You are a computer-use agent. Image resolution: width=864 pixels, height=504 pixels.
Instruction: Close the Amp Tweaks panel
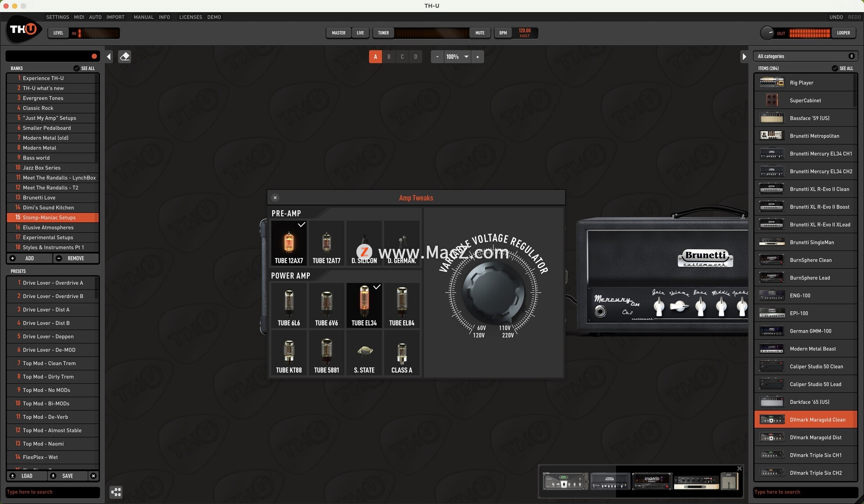[275, 198]
